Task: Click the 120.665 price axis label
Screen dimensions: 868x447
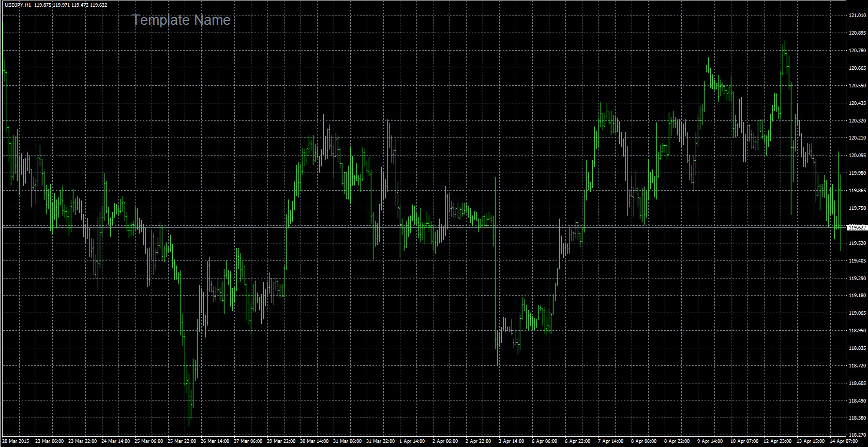Action: click(857, 68)
